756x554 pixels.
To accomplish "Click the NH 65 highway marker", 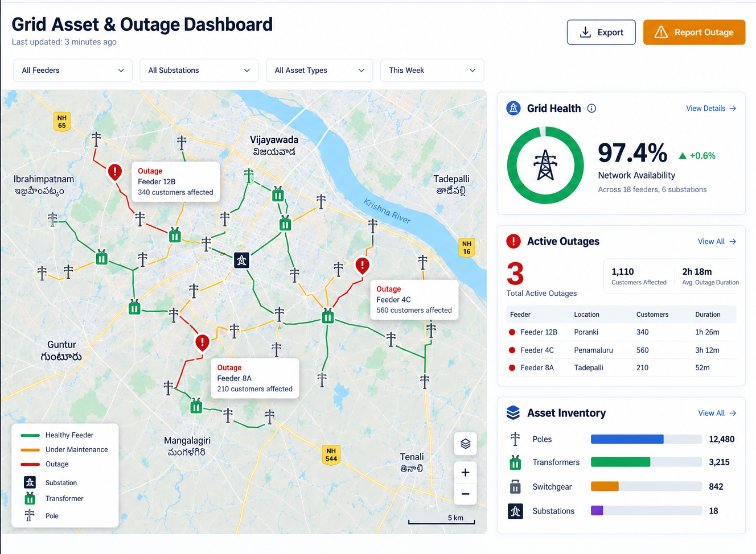I will pyautogui.click(x=62, y=122).
